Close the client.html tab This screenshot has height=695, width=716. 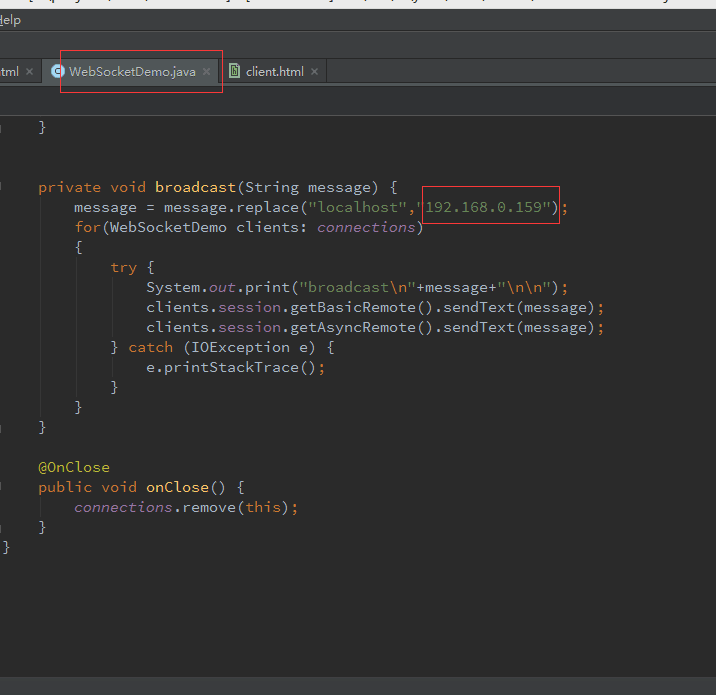point(314,72)
